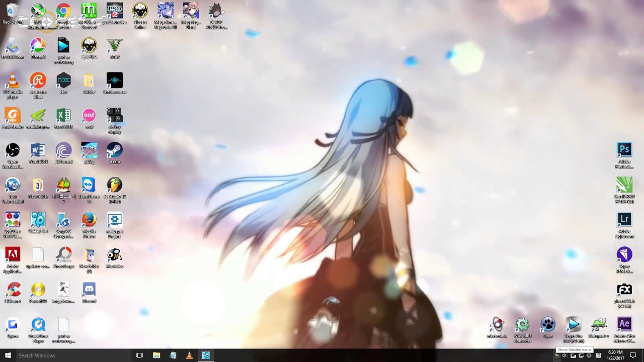Select the osu! game shortcut
644x362 pixels.
tap(89, 118)
